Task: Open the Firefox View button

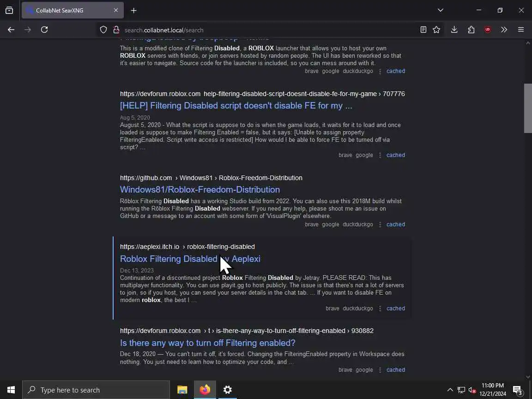Action: pos(9,10)
